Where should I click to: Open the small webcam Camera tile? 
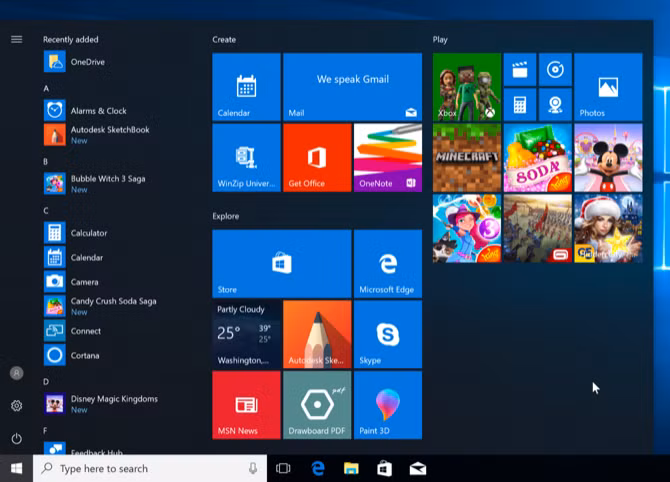click(555, 105)
